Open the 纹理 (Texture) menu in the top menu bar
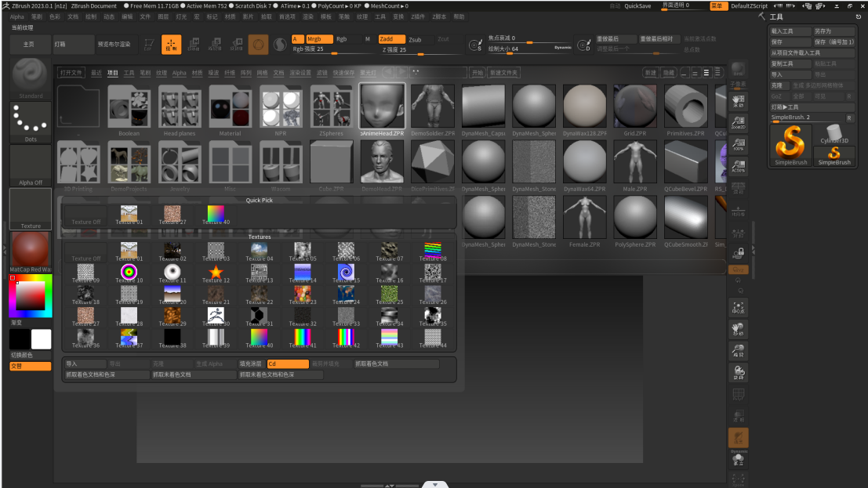The image size is (868, 488). click(x=362, y=16)
